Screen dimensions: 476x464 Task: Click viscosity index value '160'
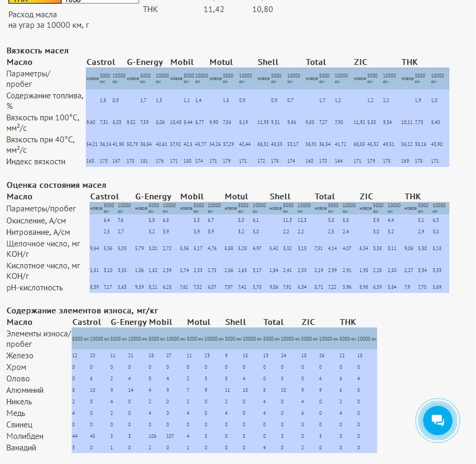pyautogui.click(x=309, y=161)
